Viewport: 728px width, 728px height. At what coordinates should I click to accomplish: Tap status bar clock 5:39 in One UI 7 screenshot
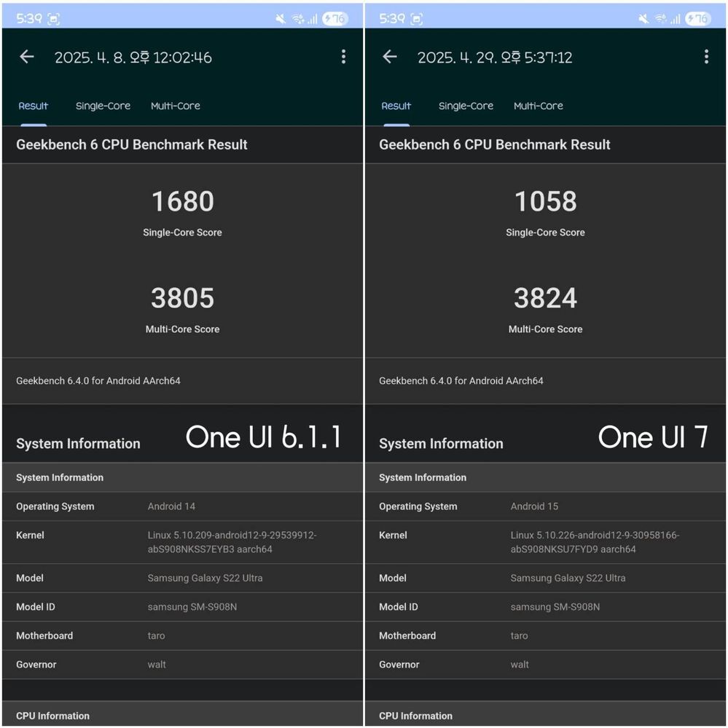coord(392,18)
